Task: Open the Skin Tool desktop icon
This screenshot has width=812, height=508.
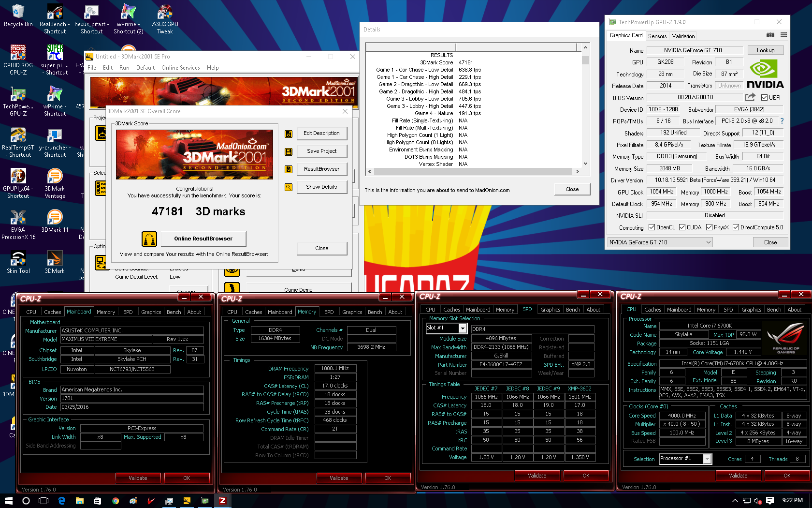Action: [18, 262]
